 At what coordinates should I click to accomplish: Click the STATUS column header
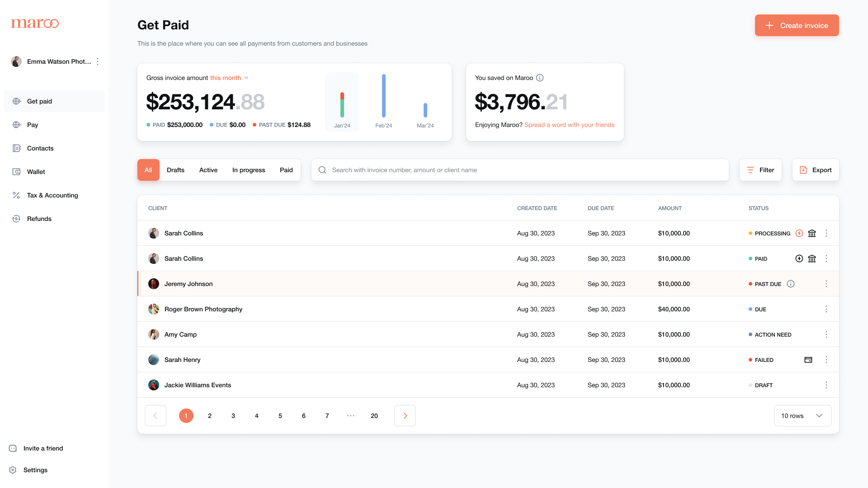[x=759, y=208]
